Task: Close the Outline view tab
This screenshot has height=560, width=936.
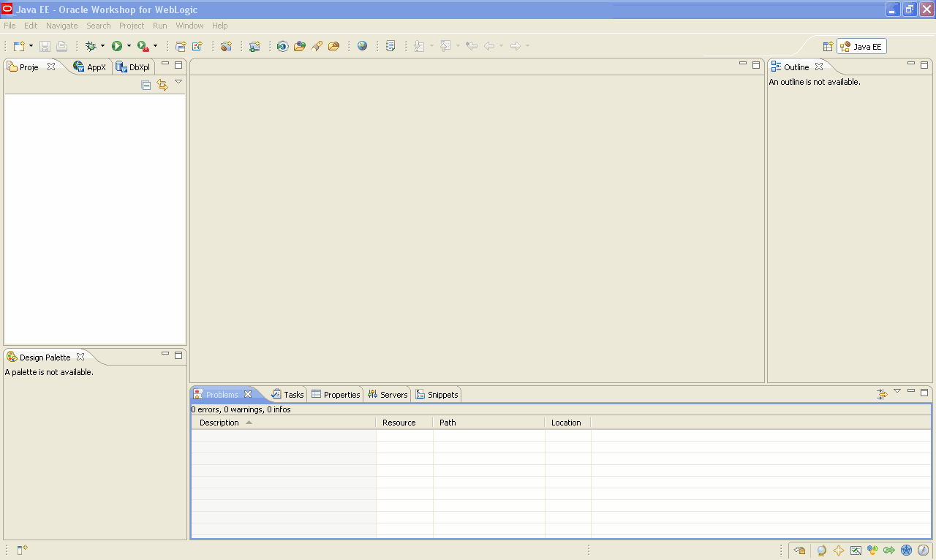Action: (x=819, y=67)
